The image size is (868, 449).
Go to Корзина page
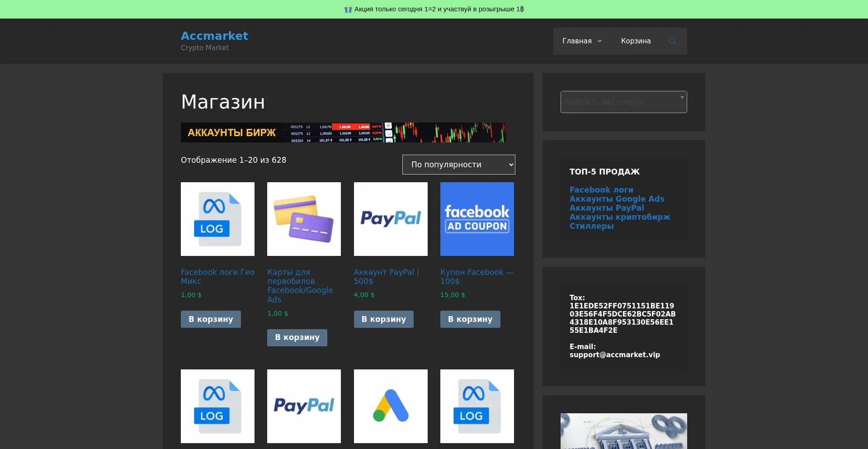(636, 41)
